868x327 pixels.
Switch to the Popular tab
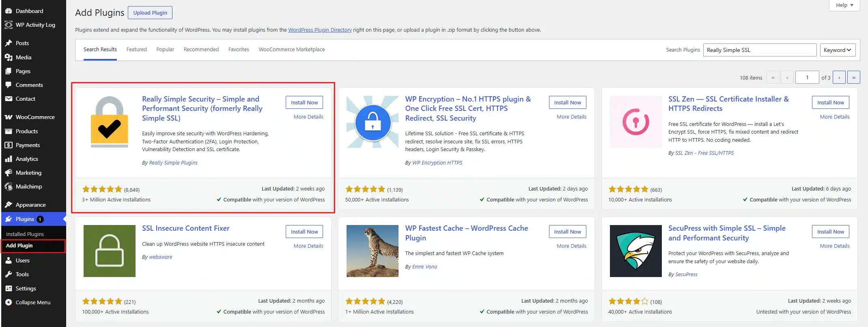point(165,50)
